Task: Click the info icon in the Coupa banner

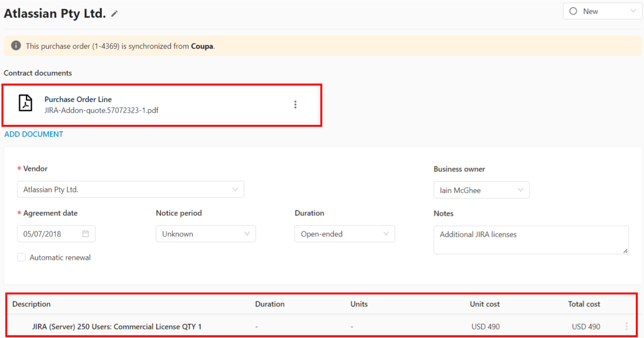Action: coord(16,45)
